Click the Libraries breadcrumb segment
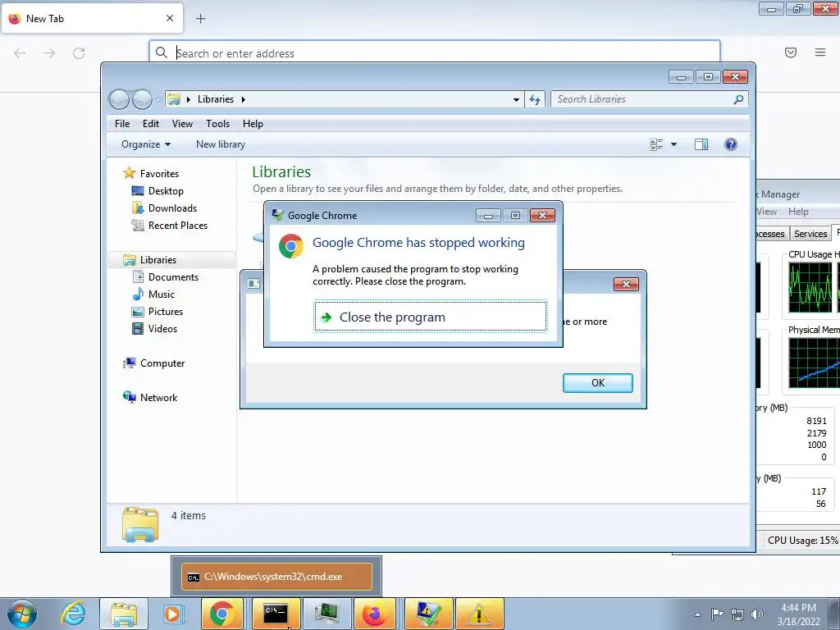The image size is (840, 630). [216, 99]
